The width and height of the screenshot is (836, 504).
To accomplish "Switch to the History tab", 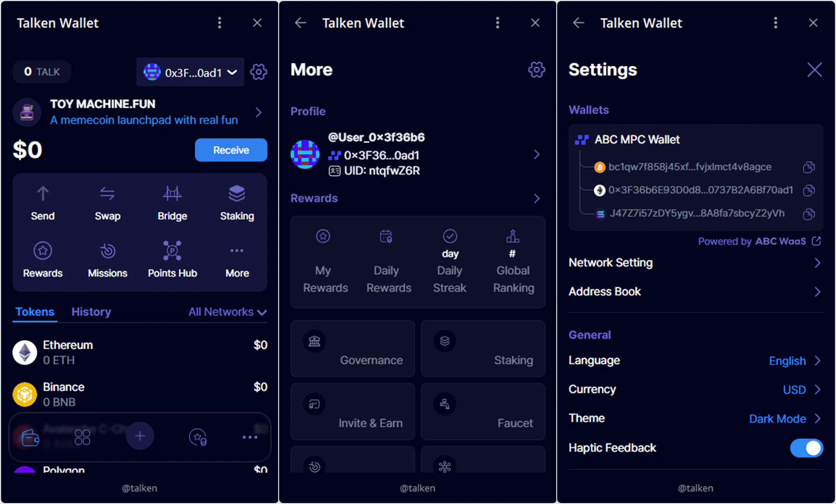I will point(91,312).
